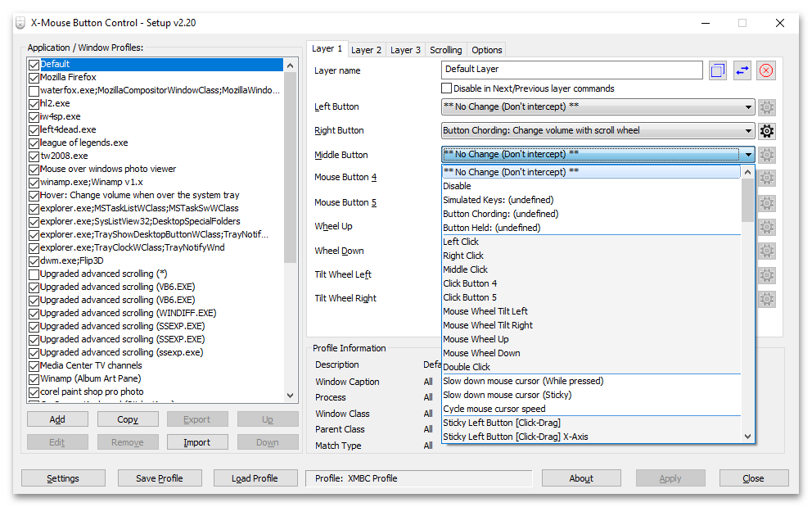The image size is (812, 507).
Task: Toggle Media Center TV channels checkbox
Action: coord(34,366)
